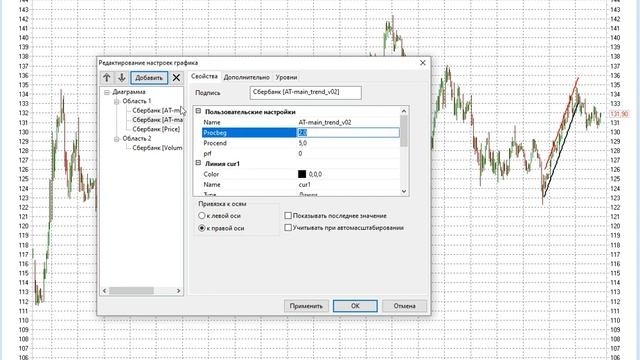Click tree horizontal scrollbar left arrow
Viewport: 640px width, 360px height.
coord(104,291)
